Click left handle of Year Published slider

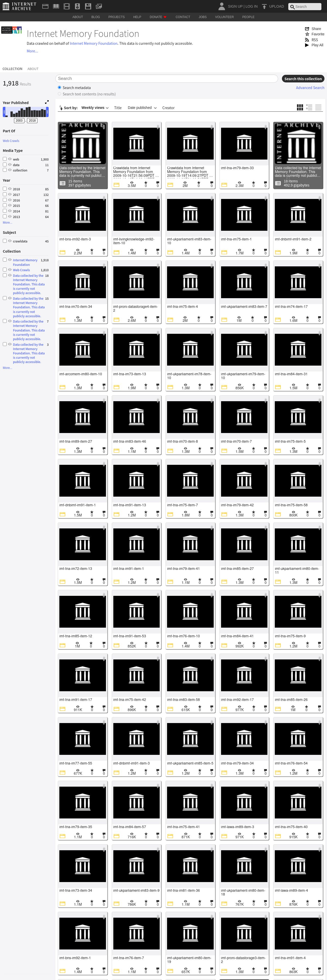pos(4,112)
